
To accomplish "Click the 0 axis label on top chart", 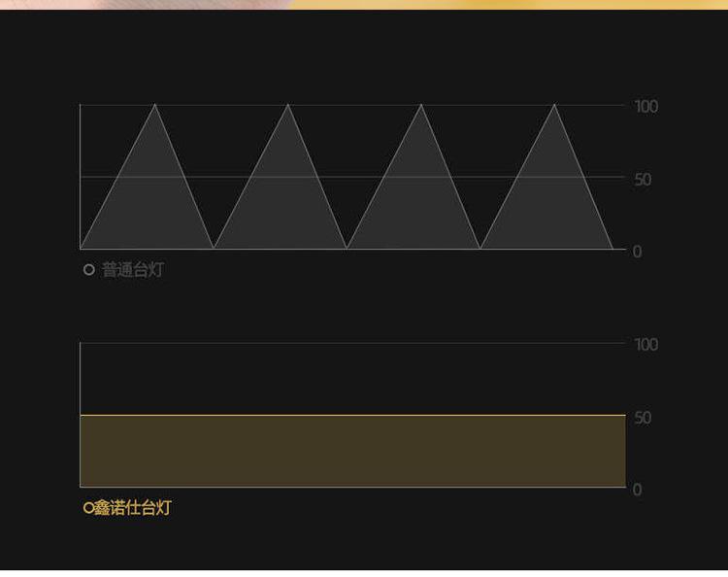I will click(637, 252).
